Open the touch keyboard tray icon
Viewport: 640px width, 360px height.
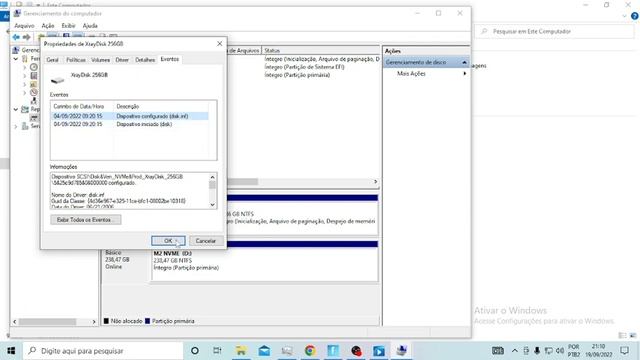(x=498, y=351)
